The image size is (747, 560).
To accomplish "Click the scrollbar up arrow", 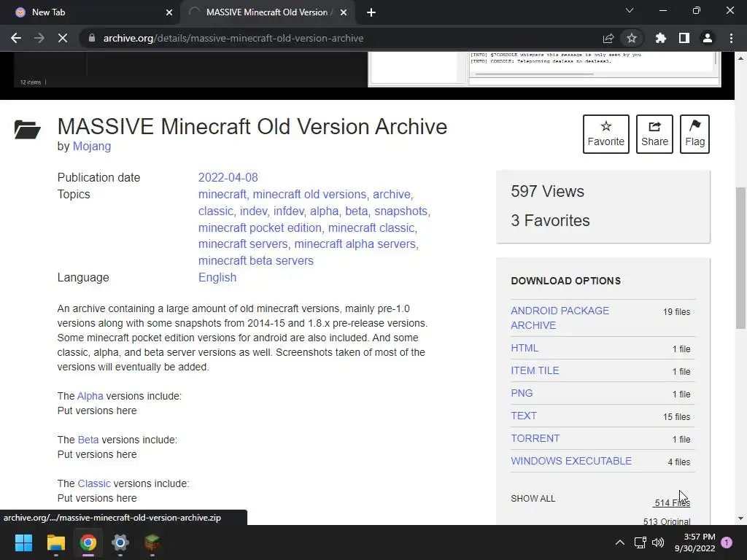I will pyautogui.click(x=741, y=58).
